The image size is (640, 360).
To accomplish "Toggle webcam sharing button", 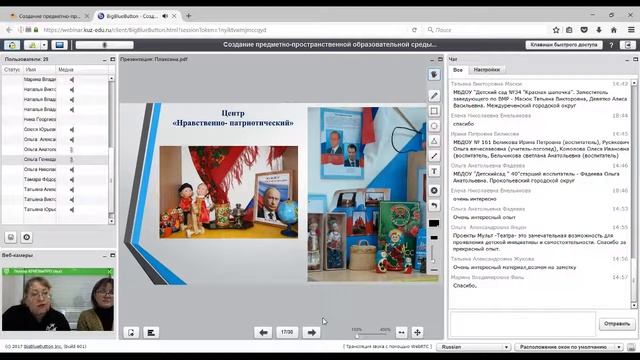I will [32, 45].
